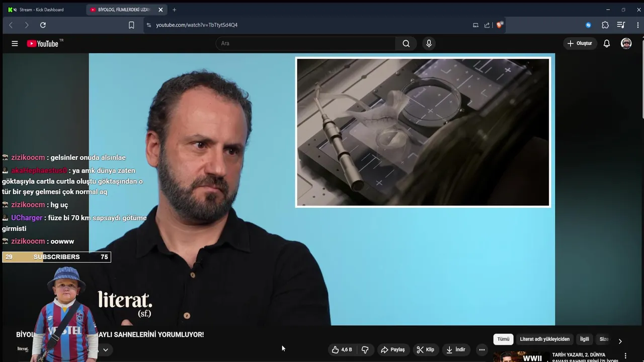Minimize the browser window
The width and height of the screenshot is (644, 362).
point(608,10)
